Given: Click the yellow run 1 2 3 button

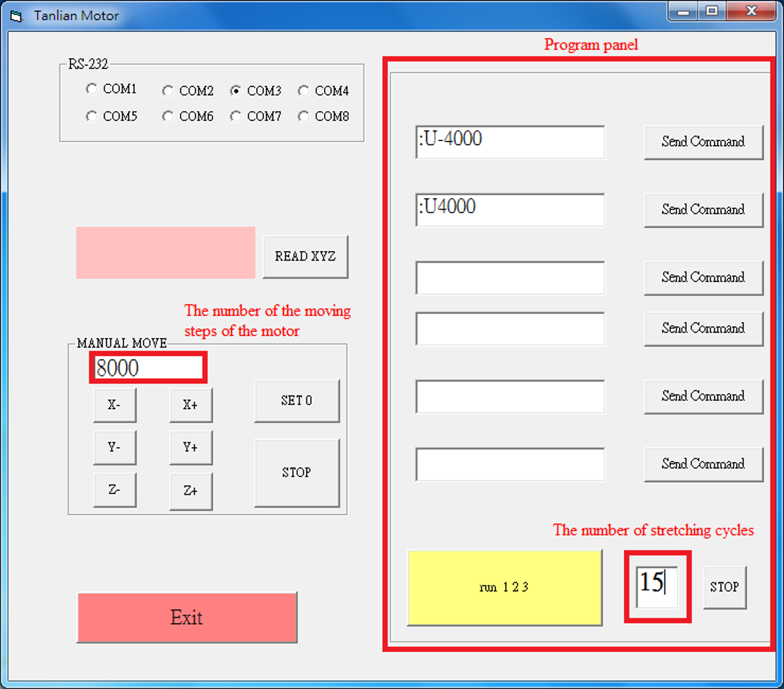Looking at the screenshot, I should (504, 587).
